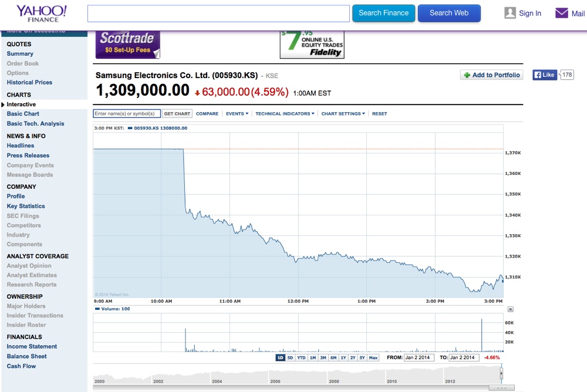
Task: Open the Press Releases link
Action: (28, 156)
